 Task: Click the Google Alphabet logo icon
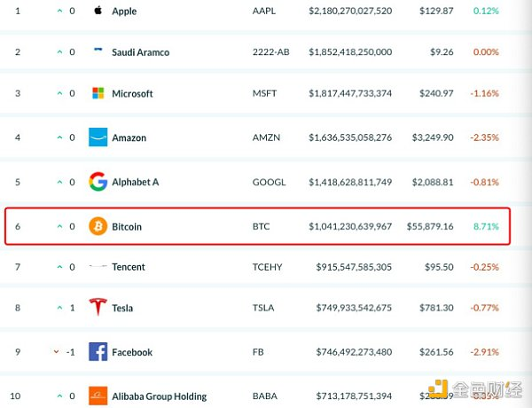point(98,182)
